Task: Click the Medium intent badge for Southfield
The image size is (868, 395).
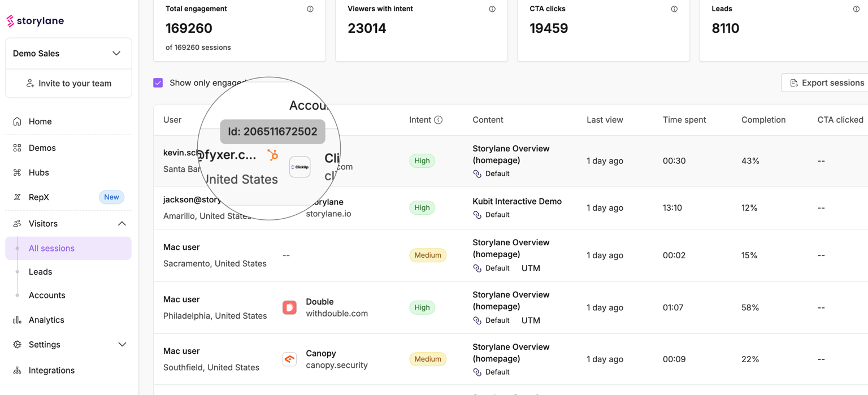Action: click(x=428, y=359)
